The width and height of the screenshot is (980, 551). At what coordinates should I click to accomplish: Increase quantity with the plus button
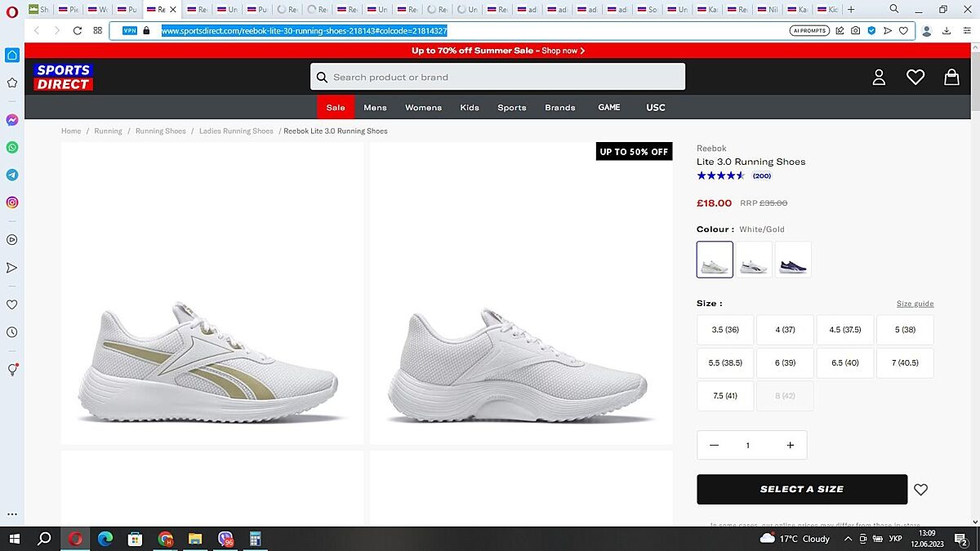790,445
